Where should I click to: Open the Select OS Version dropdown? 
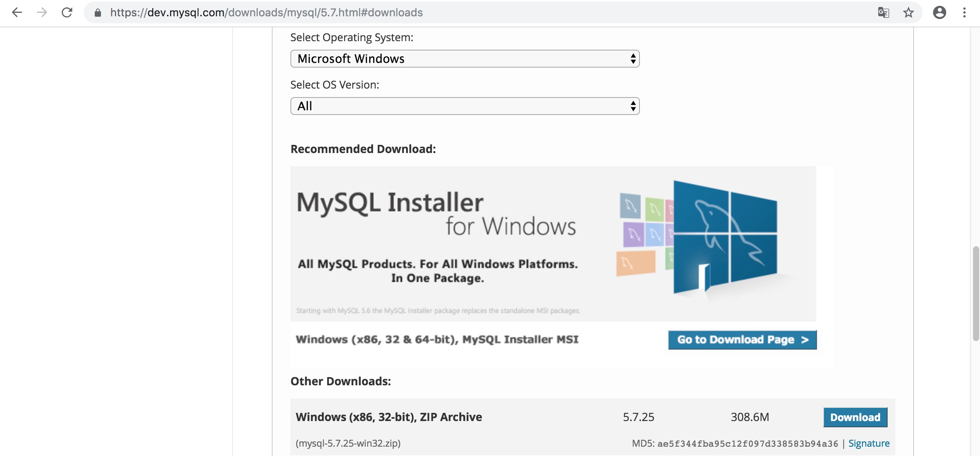[465, 106]
